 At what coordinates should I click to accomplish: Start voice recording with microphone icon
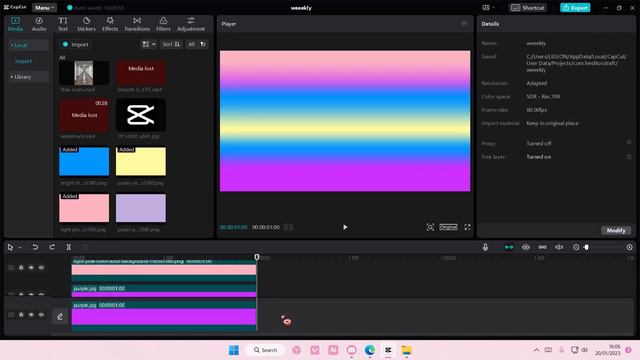pos(485,247)
